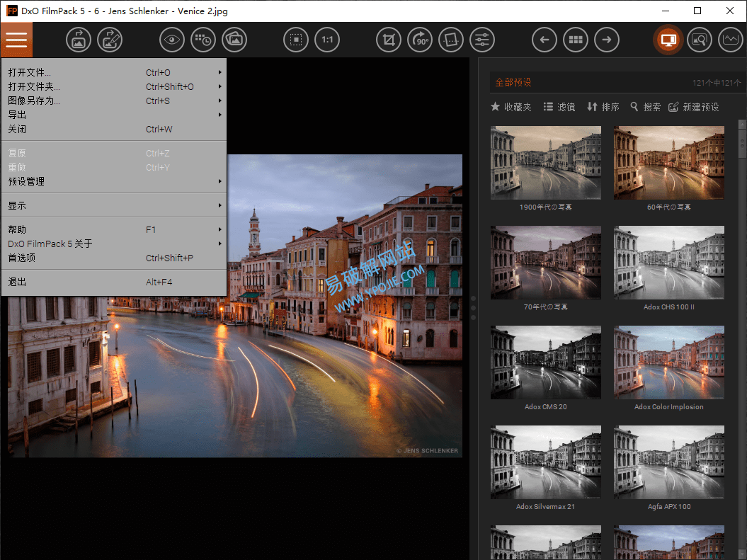The height and width of the screenshot is (560, 747).
Task: Click the 收藏夹 favorites button
Action: (x=503, y=106)
